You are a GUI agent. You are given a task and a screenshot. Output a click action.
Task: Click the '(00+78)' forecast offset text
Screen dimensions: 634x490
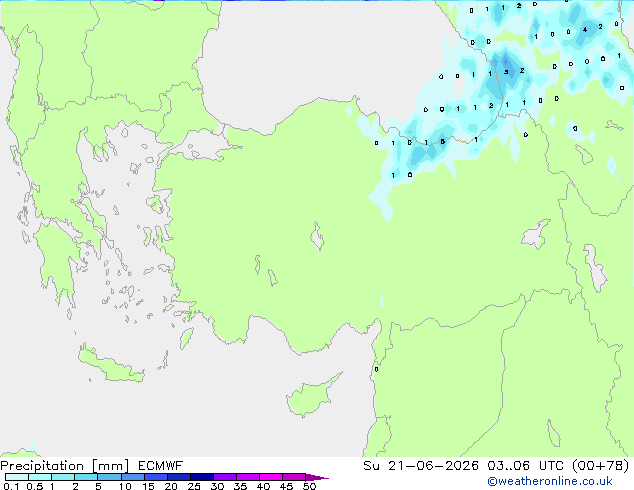point(601,466)
